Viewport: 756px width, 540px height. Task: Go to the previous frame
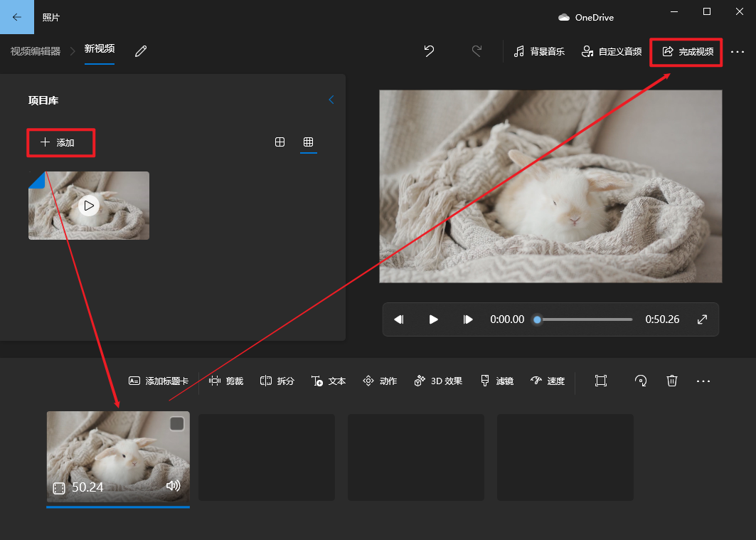(x=399, y=319)
